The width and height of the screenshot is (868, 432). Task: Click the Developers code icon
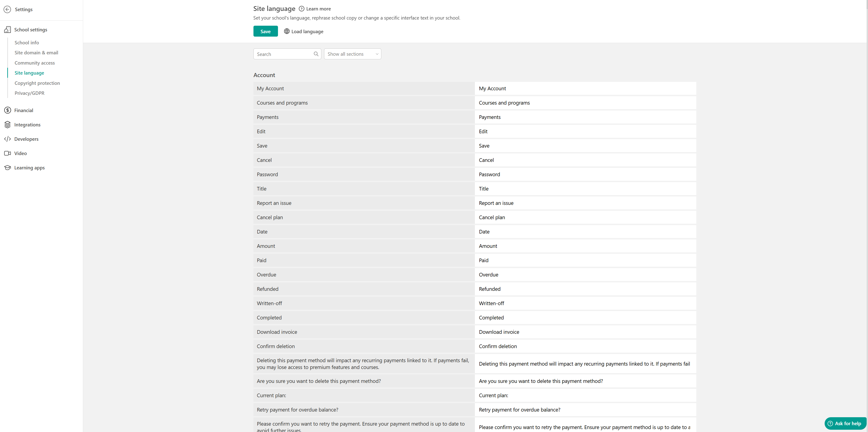click(x=7, y=139)
